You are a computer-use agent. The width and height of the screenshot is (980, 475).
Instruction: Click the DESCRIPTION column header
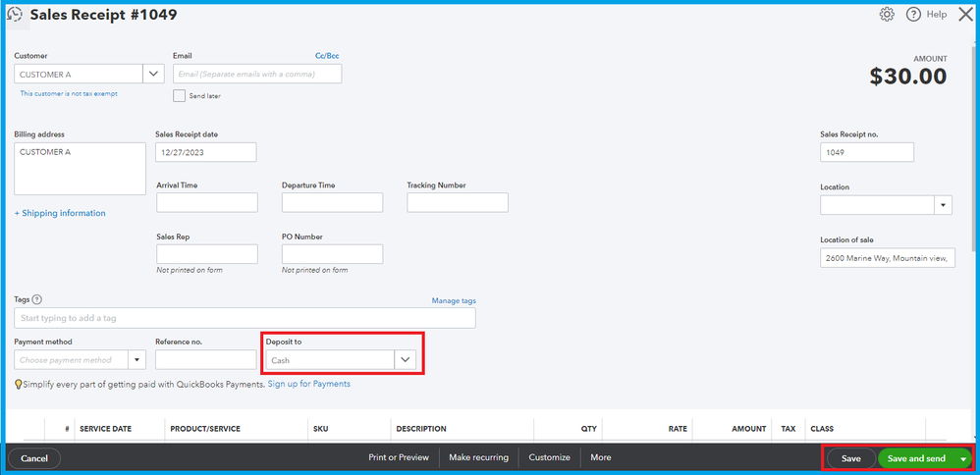[x=421, y=429]
